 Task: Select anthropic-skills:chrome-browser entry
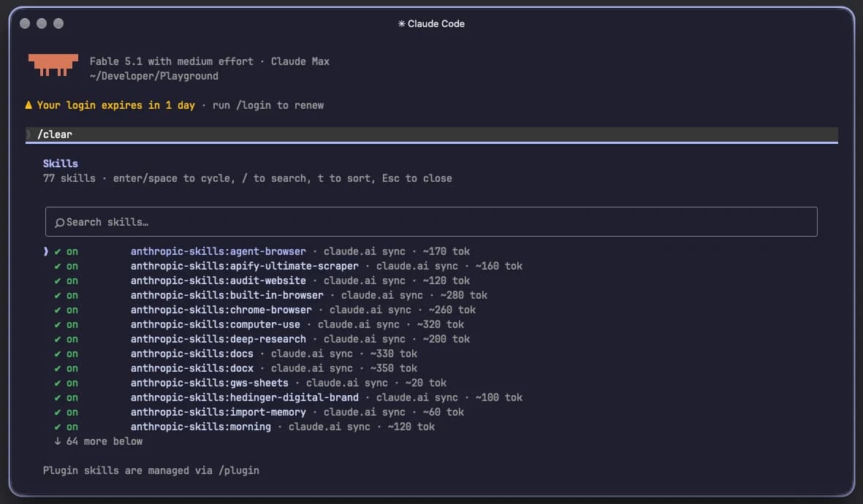[221, 310]
